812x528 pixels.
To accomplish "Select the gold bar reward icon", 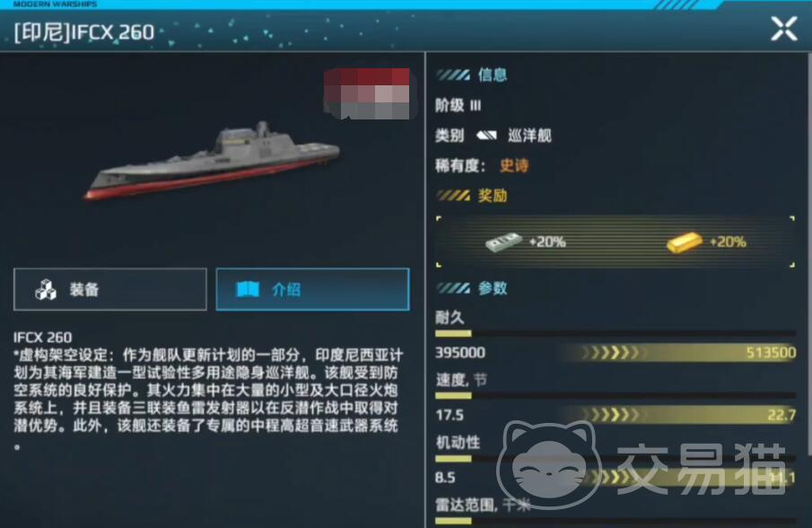I will pyautogui.click(x=684, y=242).
